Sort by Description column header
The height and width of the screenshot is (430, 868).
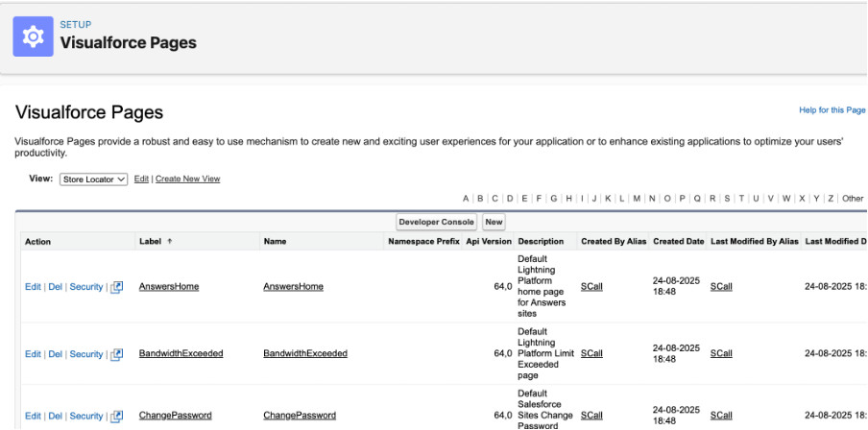[x=541, y=241]
